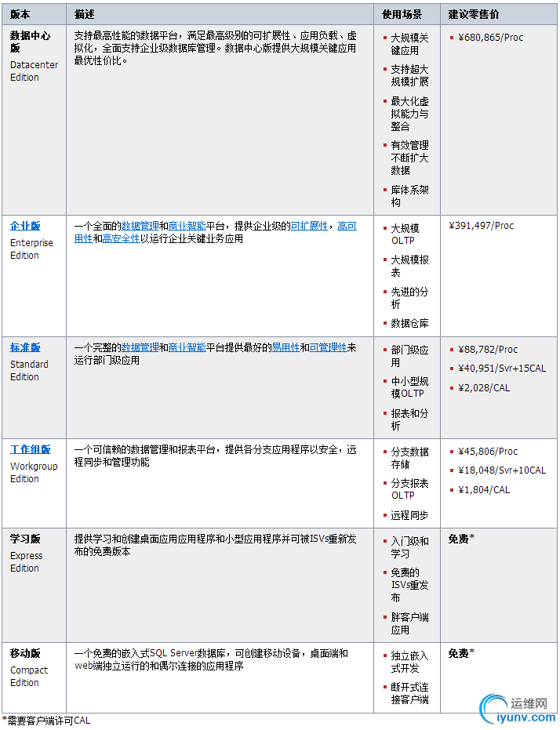Click 易用性 link in Standard row
Screen dimensions: 560x730
click(285, 348)
